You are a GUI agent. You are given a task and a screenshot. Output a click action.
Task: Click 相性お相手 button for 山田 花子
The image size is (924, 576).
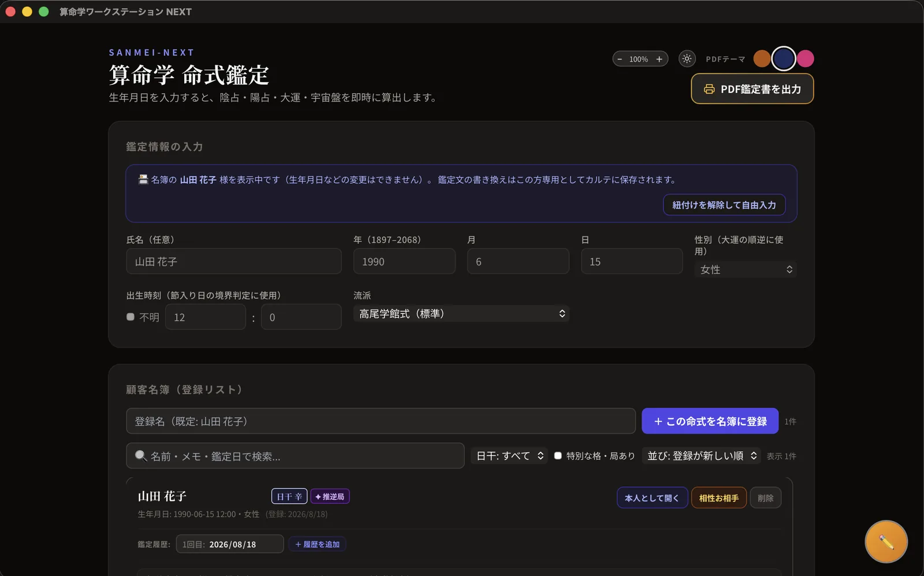[719, 498]
